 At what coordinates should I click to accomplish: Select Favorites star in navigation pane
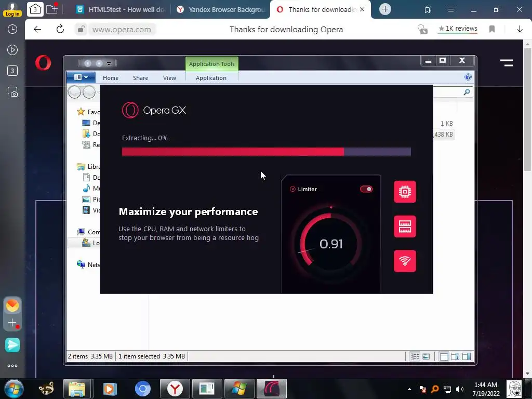coord(81,112)
